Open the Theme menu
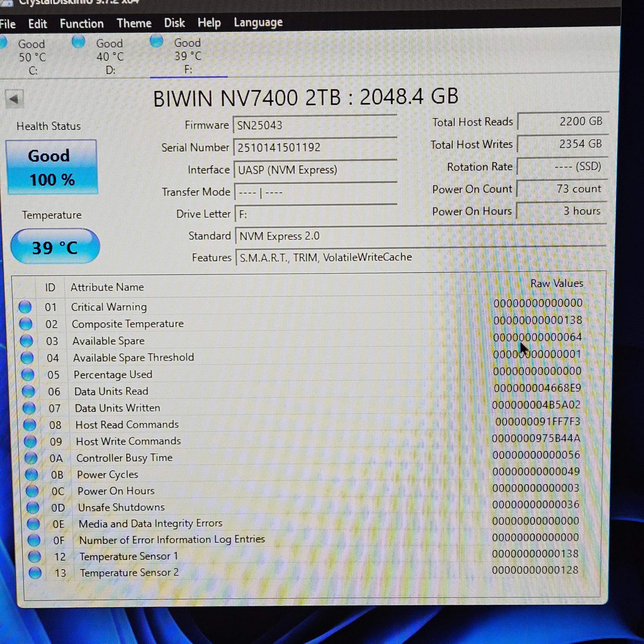Viewport: 644px width, 644px height. coord(134,23)
